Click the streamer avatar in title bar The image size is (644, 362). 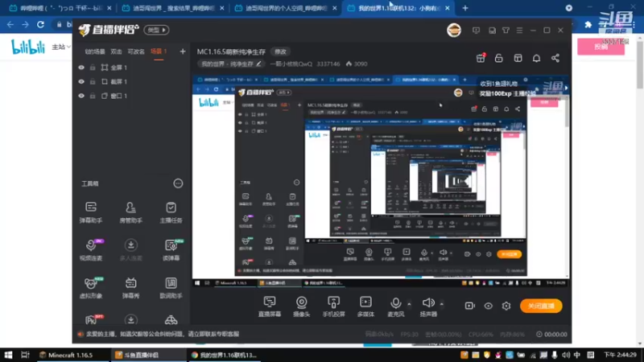(x=454, y=31)
